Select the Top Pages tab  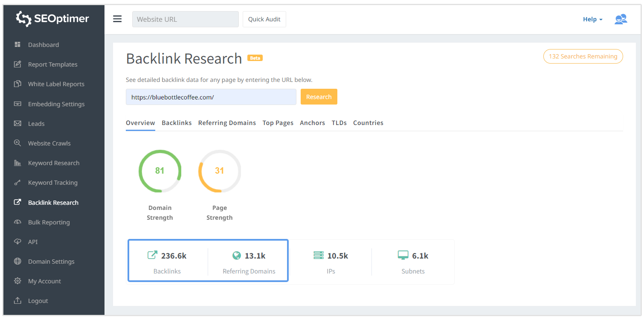coord(278,123)
